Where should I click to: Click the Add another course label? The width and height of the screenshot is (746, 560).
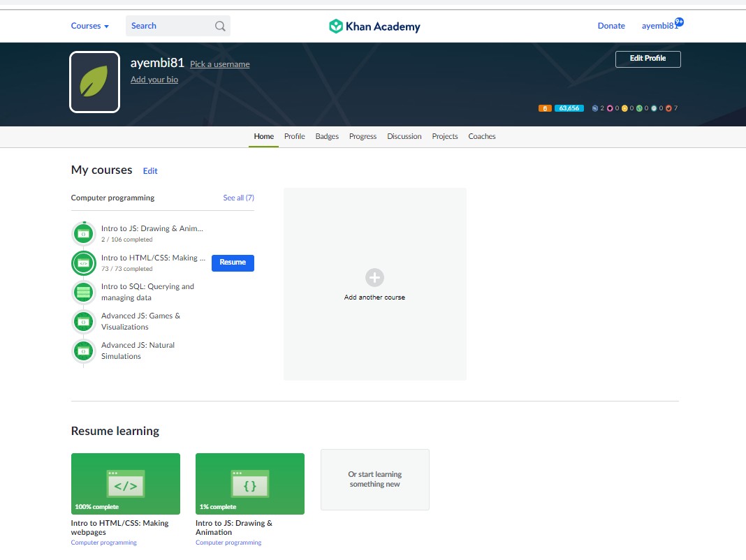374,297
